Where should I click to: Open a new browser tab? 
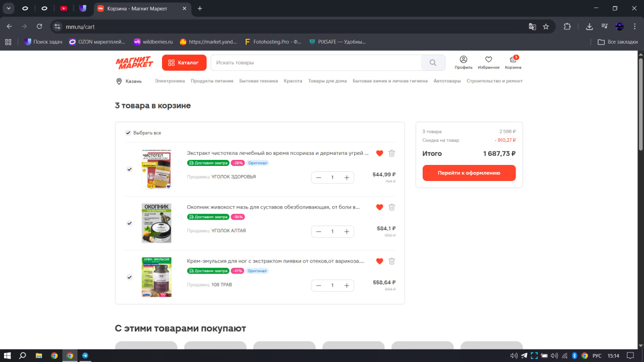pos(200,8)
